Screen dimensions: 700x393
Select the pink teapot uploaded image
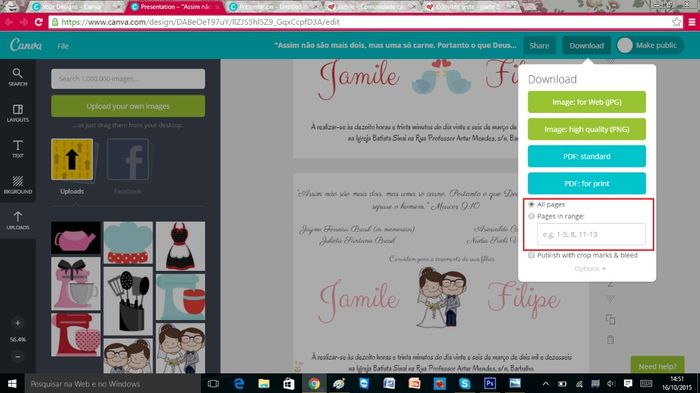click(x=75, y=238)
